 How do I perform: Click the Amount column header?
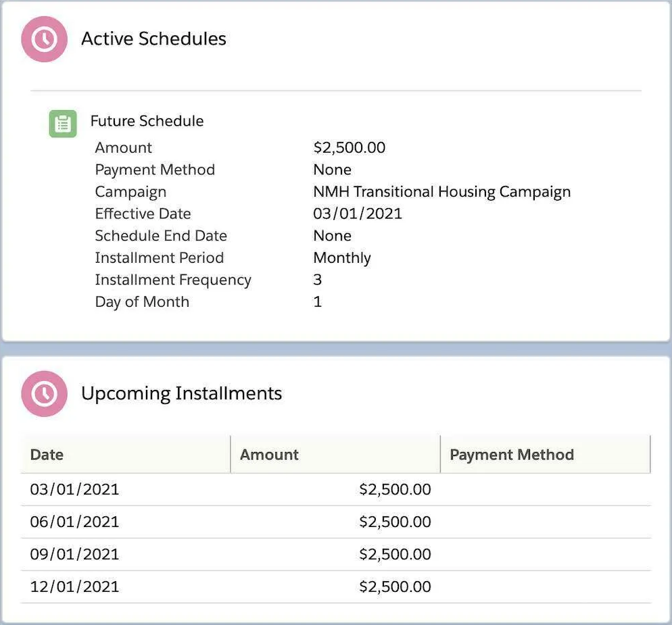pyautogui.click(x=269, y=455)
